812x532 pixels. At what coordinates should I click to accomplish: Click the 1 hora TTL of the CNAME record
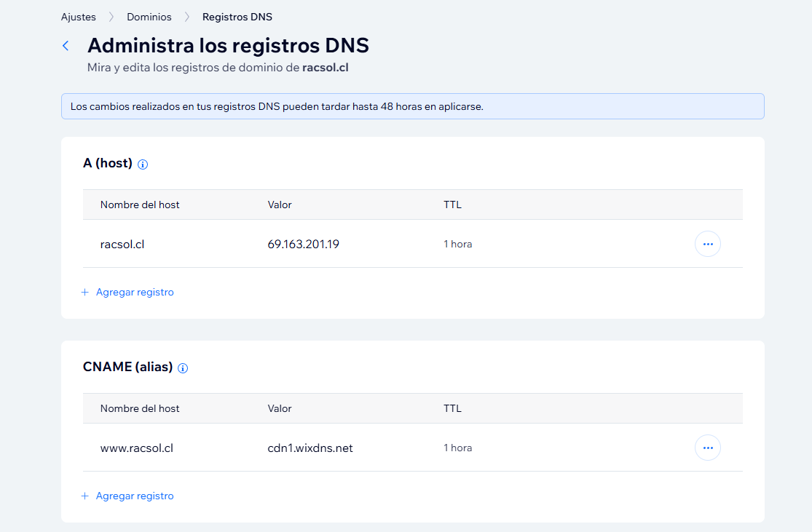[x=458, y=448]
